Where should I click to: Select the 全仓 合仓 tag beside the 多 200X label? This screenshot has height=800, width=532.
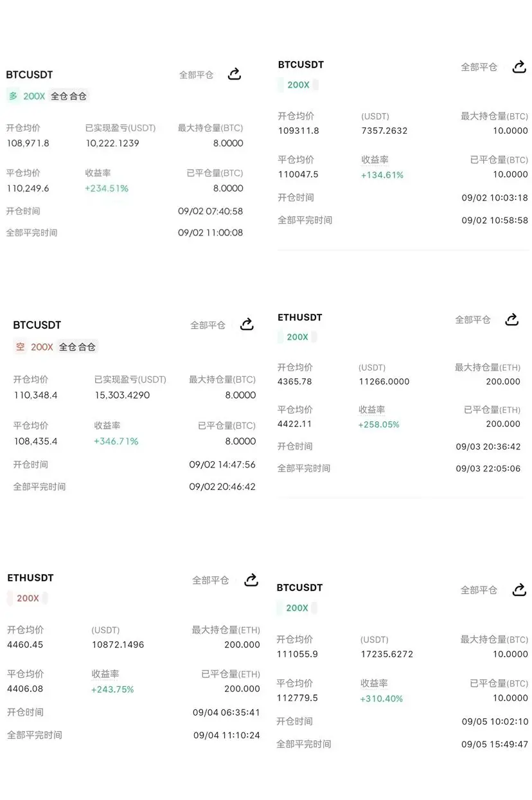point(69,96)
